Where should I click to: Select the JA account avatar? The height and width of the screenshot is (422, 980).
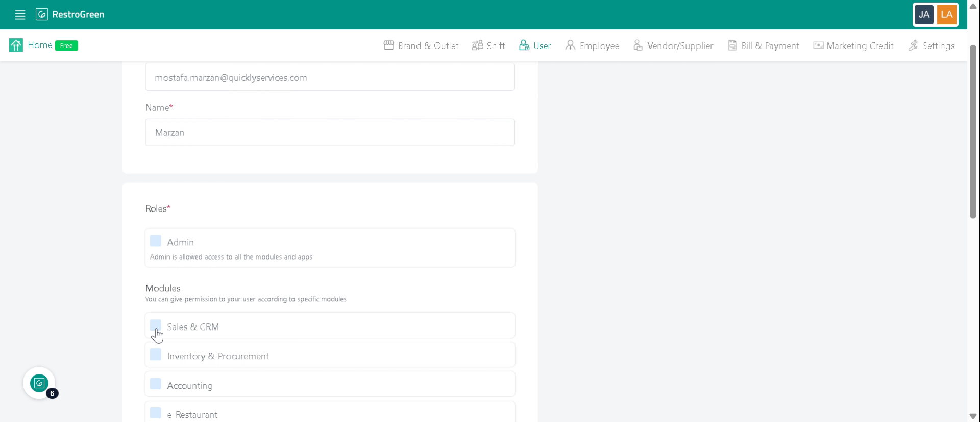pyautogui.click(x=924, y=15)
